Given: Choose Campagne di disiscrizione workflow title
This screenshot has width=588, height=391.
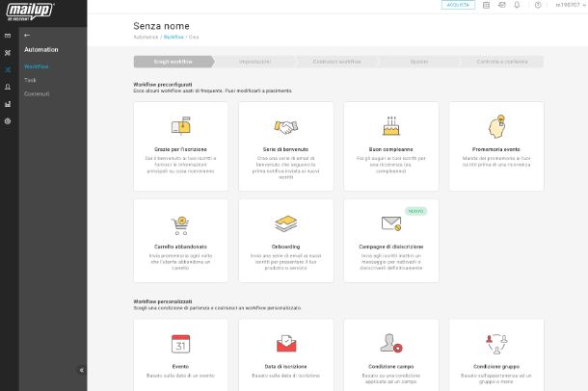Looking at the screenshot, I should coord(391,247).
